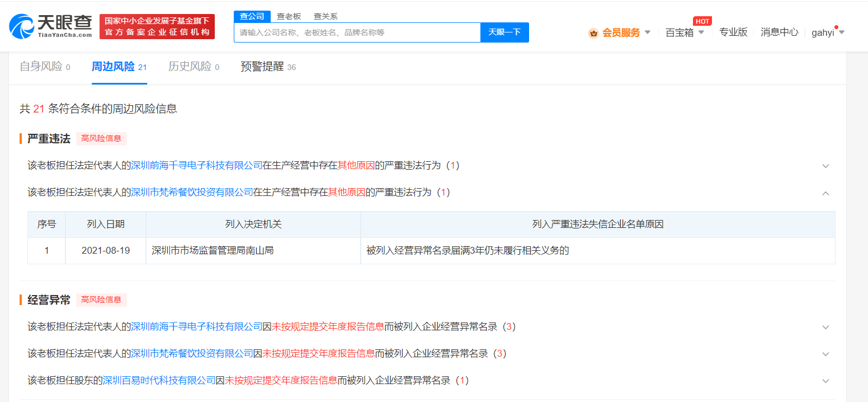Click the member services crown icon
This screenshot has width=868, height=402.
(x=593, y=33)
